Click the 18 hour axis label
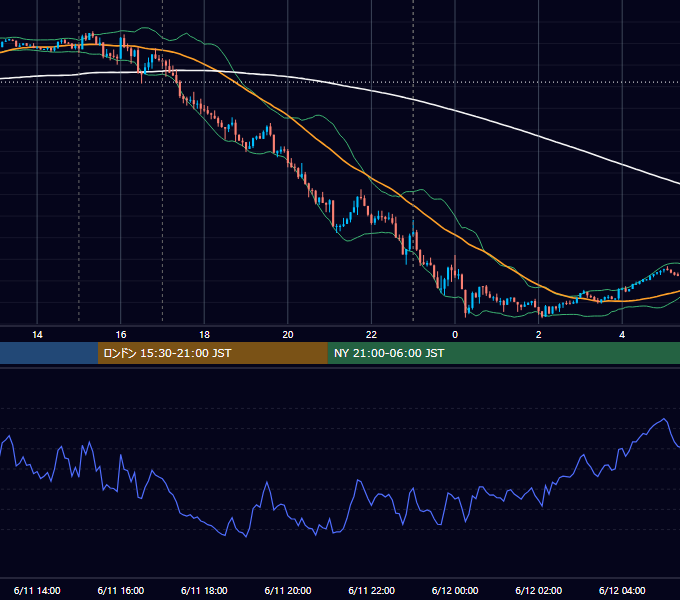Viewport: 680px width, 600px height. click(204, 335)
